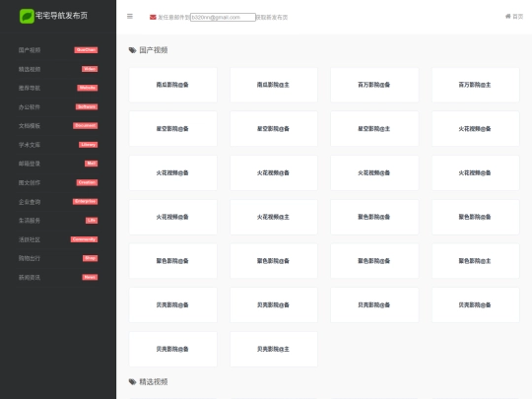The height and width of the screenshot is (399, 532).
Task: Select 办公软件 Software sidebar item
Action: point(58,106)
